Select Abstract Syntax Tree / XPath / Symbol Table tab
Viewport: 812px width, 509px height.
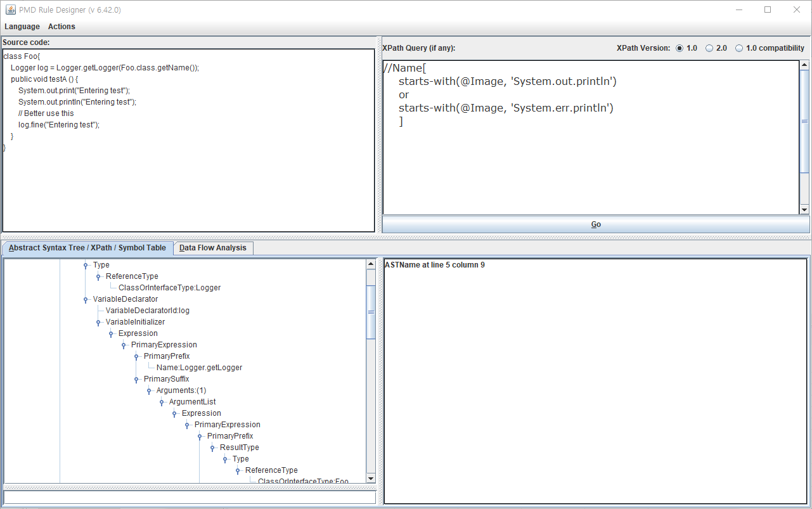point(87,248)
